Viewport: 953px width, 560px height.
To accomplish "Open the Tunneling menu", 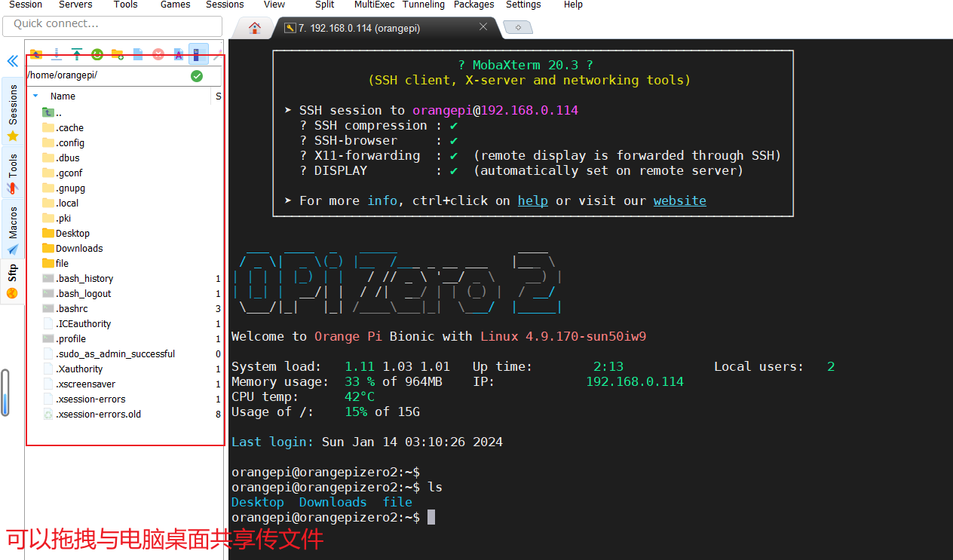I will point(424,5).
